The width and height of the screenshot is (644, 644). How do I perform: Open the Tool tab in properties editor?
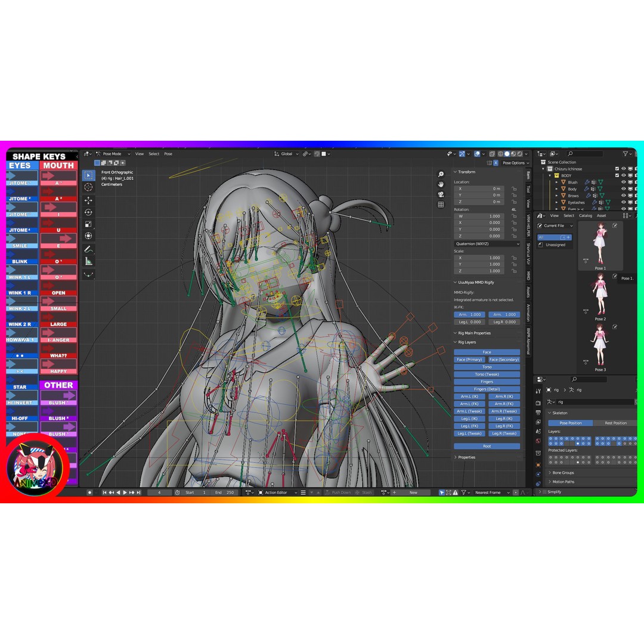tap(538, 391)
